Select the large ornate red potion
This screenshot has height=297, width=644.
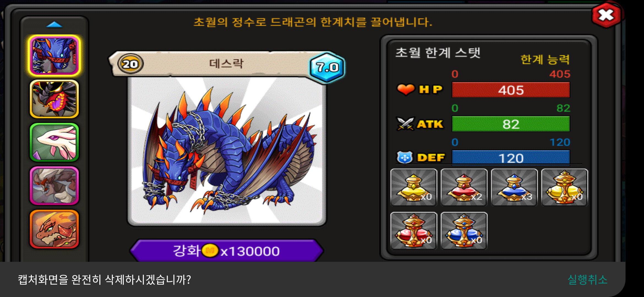pos(414,231)
